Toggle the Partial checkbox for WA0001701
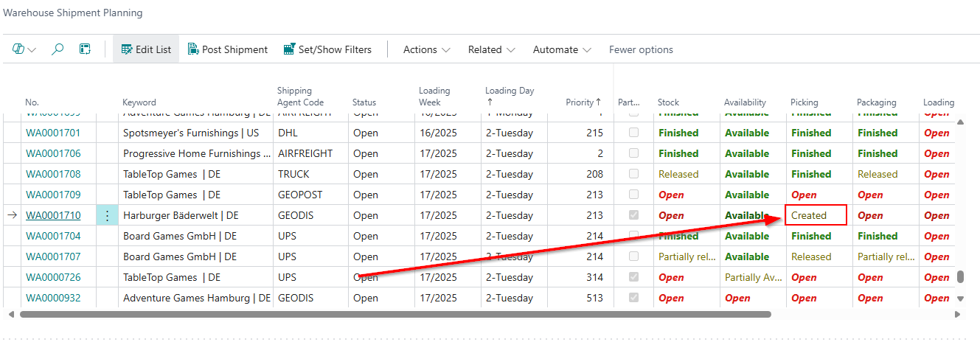The height and width of the screenshot is (356, 980). point(633,133)
